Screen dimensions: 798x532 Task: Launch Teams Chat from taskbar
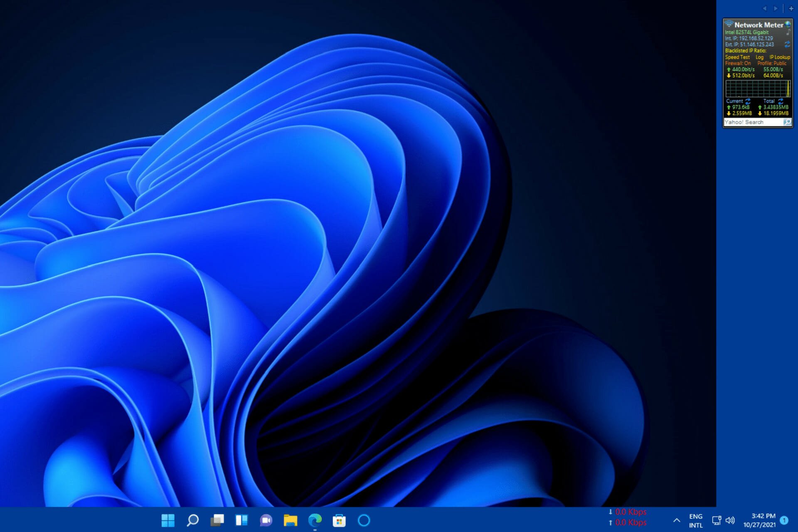click(x=266, y=520)
